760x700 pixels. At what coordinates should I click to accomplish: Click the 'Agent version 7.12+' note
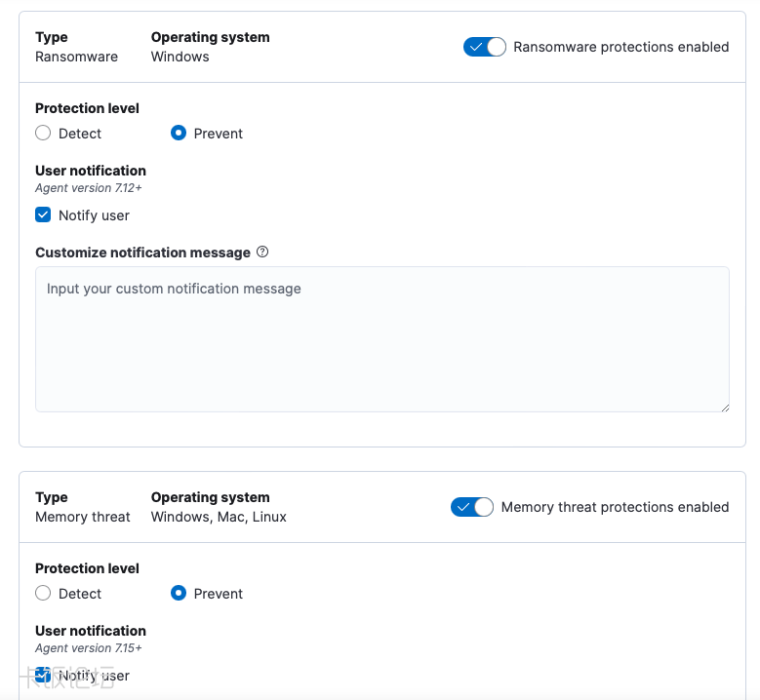click(x=89, y=188)
